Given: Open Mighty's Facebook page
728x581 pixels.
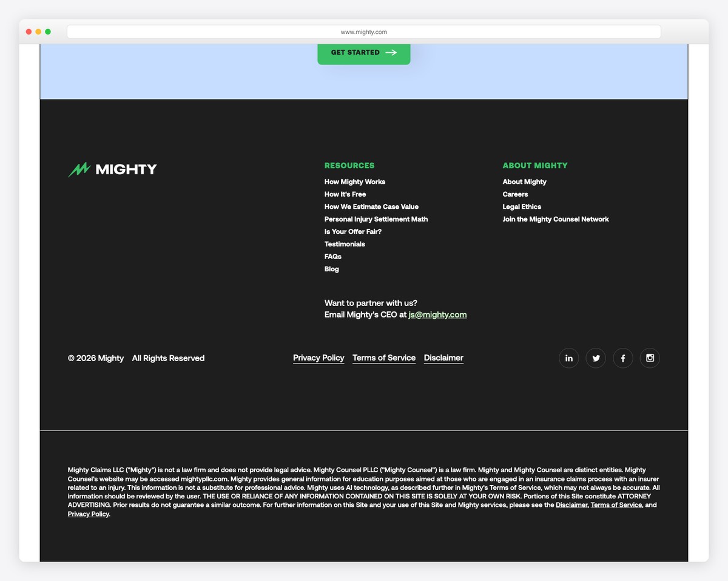Looking at the screenshot, I should click(622, 358).
